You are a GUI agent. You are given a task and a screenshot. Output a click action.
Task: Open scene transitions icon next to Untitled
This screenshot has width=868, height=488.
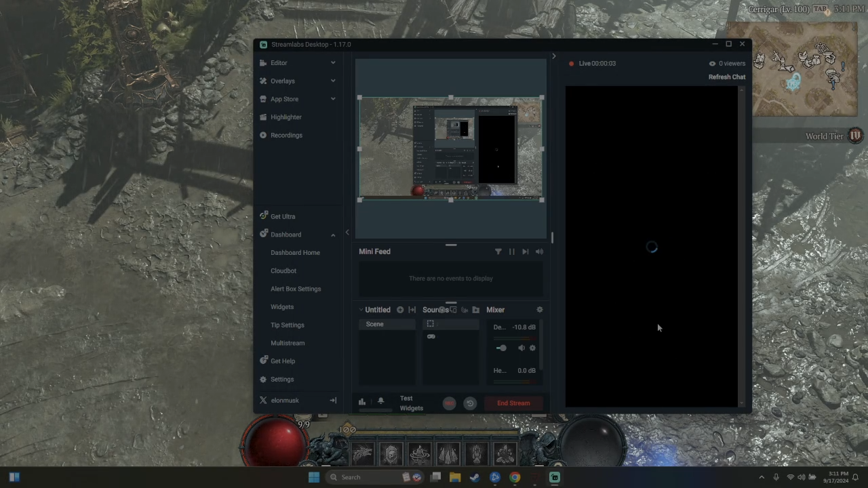tap(412, 310)
